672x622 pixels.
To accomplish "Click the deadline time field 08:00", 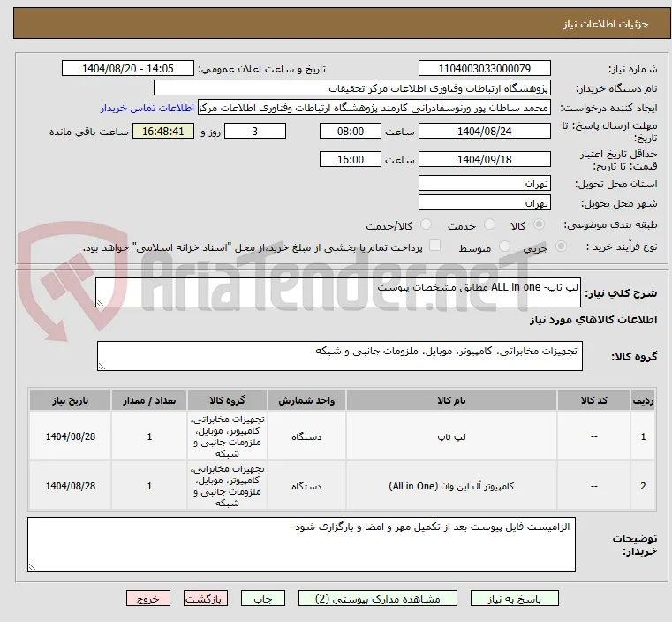I will tap(351, 131).
